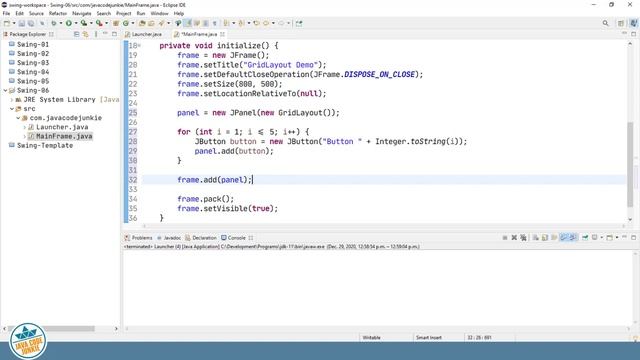Image resolution: width=640 pixels, height=360 pixels.
Task: Switch to the Javadoc tab
Action: point(169,238)
